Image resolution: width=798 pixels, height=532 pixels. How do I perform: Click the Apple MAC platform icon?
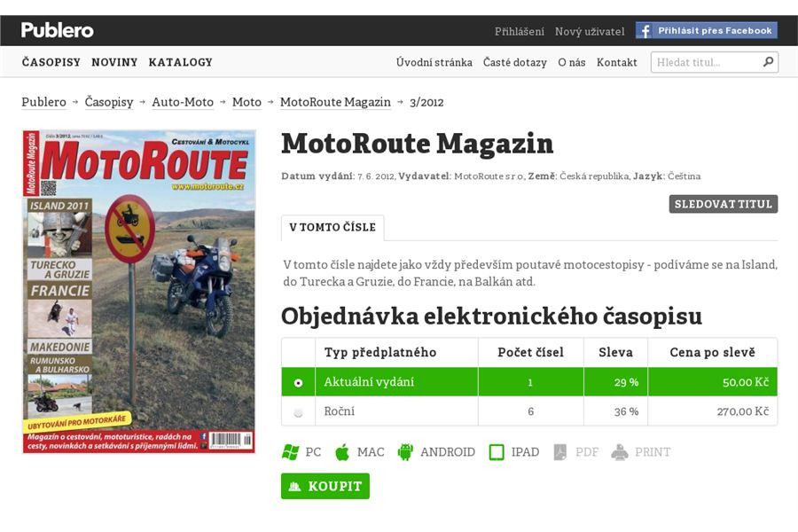[342, 452]
